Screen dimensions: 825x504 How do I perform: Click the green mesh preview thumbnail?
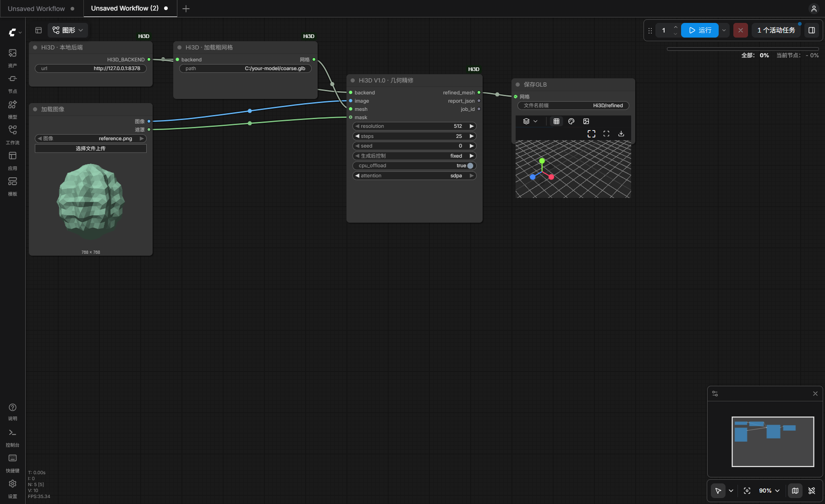click(91, 202)
